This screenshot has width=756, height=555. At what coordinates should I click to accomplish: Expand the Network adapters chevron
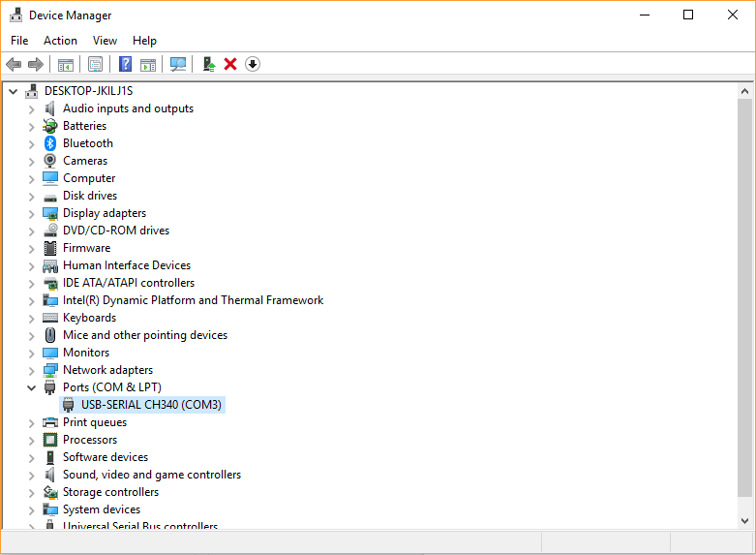click(31, 371)
